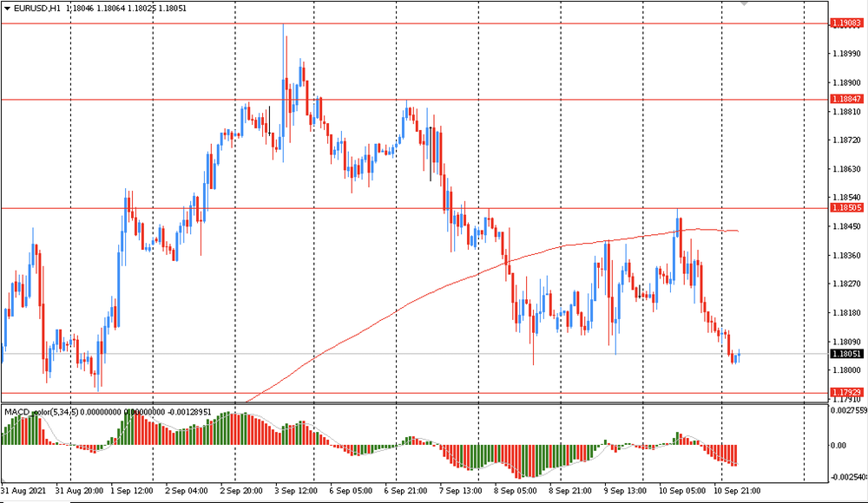Click the 2 Sep 04:00 time axis label
Viewport: 868px width, 503px height.
point(187,491)
